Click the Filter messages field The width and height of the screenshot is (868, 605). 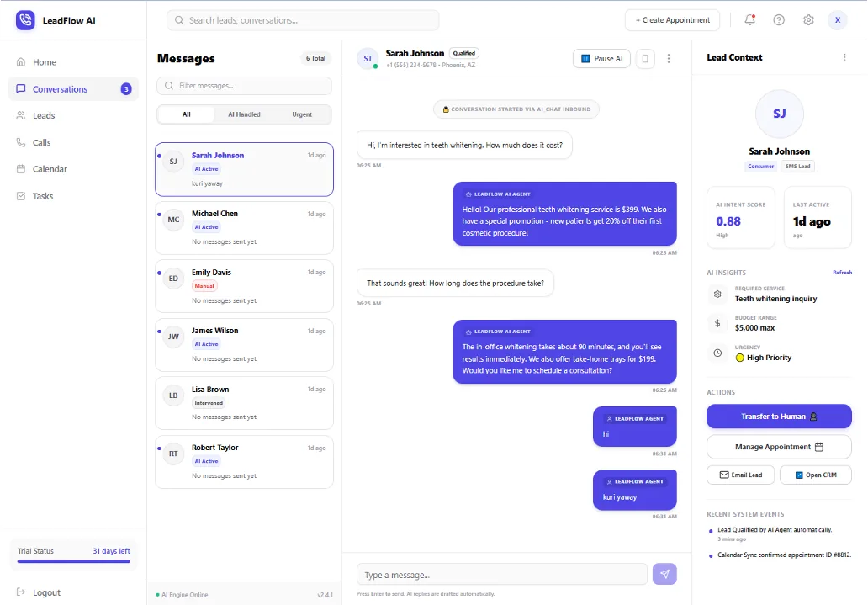tap(244, 86)
